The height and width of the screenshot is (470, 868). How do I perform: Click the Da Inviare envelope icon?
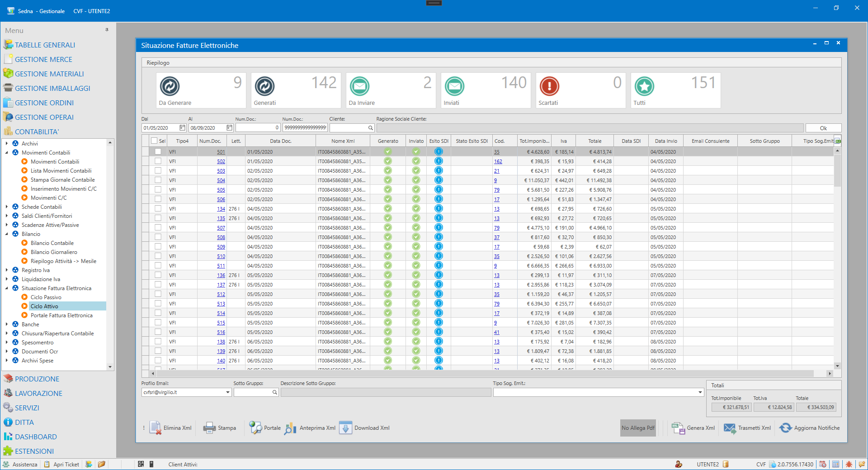(x=360, y=86)
